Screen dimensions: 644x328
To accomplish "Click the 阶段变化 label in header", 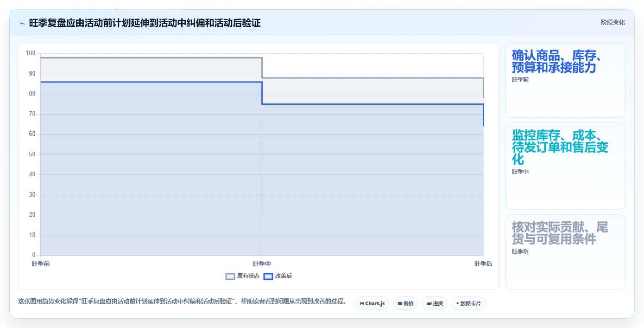I will point(612,22).
